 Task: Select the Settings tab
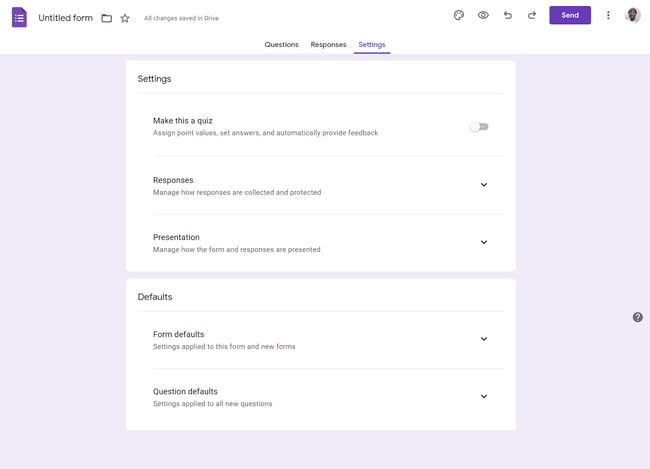[372, 44]
